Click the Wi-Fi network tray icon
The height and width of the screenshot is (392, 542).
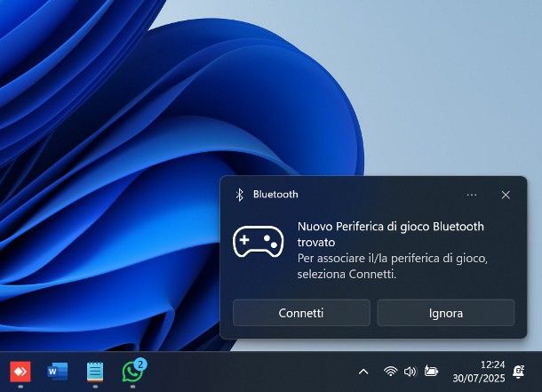pos(390,372)
